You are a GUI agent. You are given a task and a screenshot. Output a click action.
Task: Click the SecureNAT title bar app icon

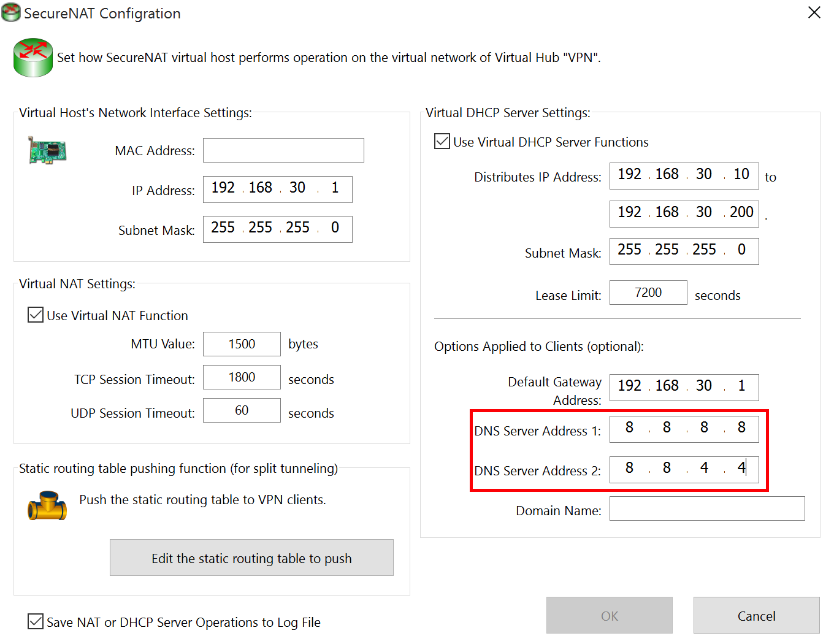[x=11, y=13]
